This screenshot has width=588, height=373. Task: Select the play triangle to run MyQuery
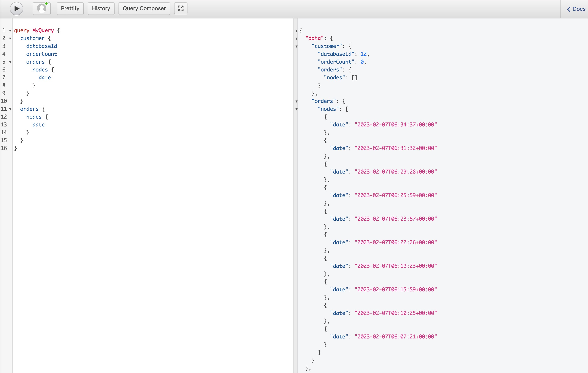[16, 8]
